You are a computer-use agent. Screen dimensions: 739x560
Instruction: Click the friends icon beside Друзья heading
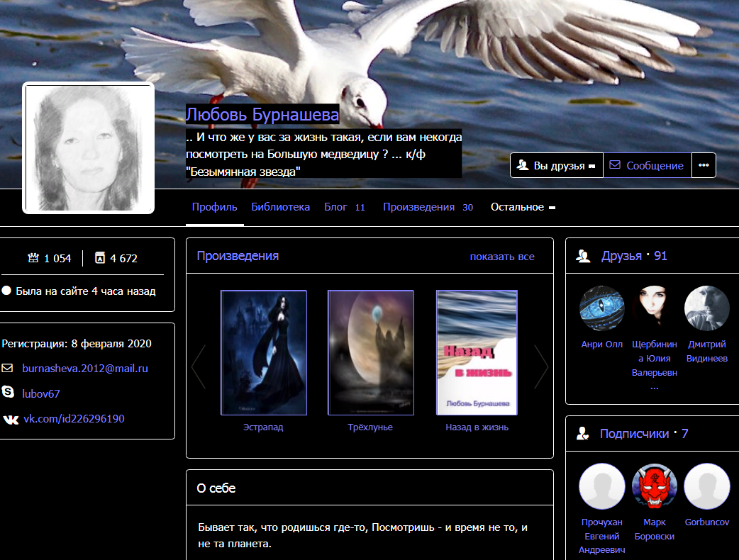584,256
